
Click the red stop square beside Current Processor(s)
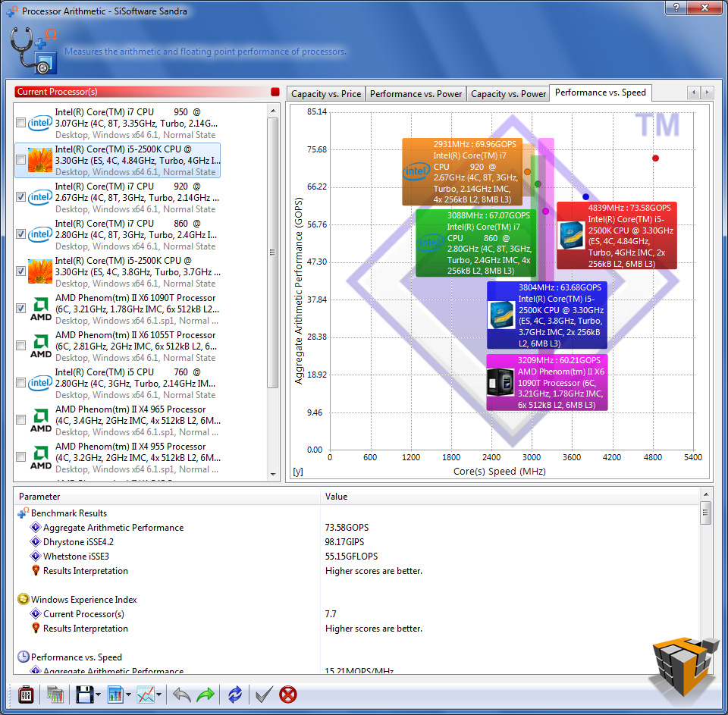tap(275, 92)
